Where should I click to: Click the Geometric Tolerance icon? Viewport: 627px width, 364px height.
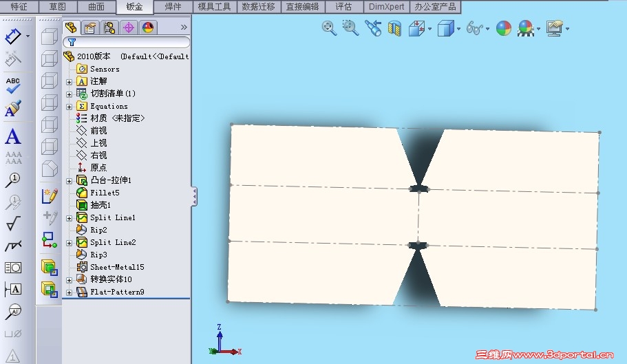click(x=13, y=267)
